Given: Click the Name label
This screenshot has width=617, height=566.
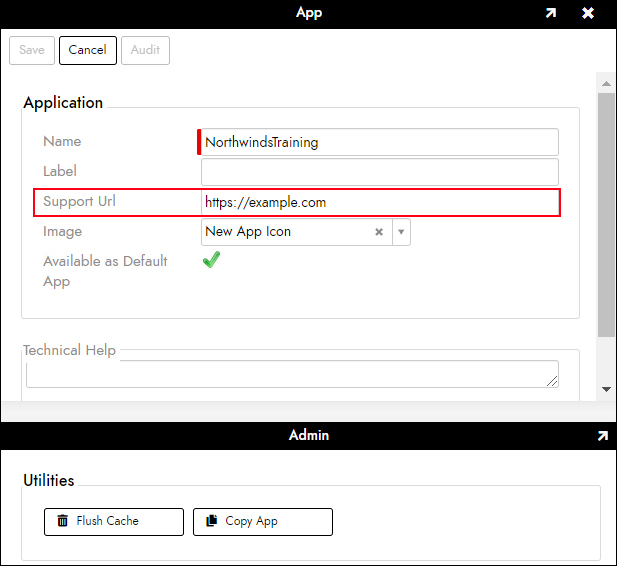Looking at the screenshot, I should tap(62, 141).
